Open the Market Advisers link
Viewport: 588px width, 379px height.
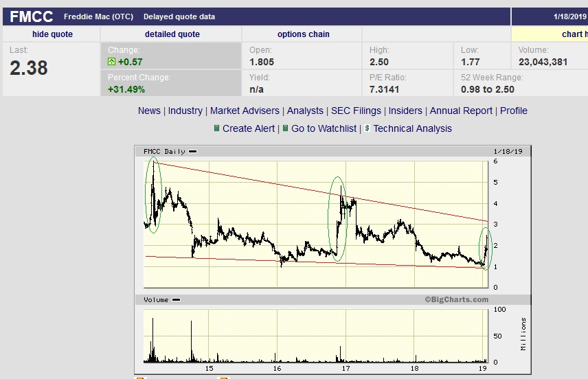245,111
